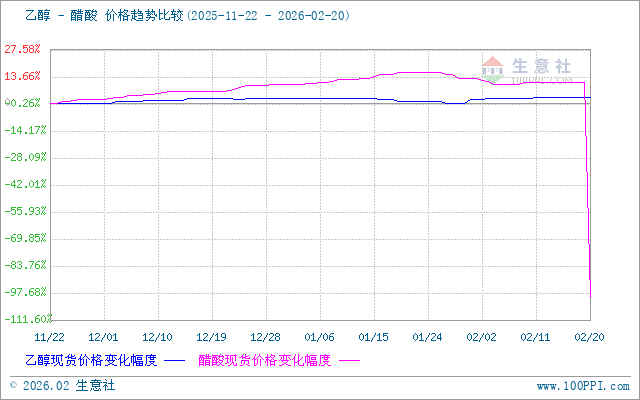640x400 pixels.
Task: Select the 12/19 date on the x-axis
Action: pos(212,337)
